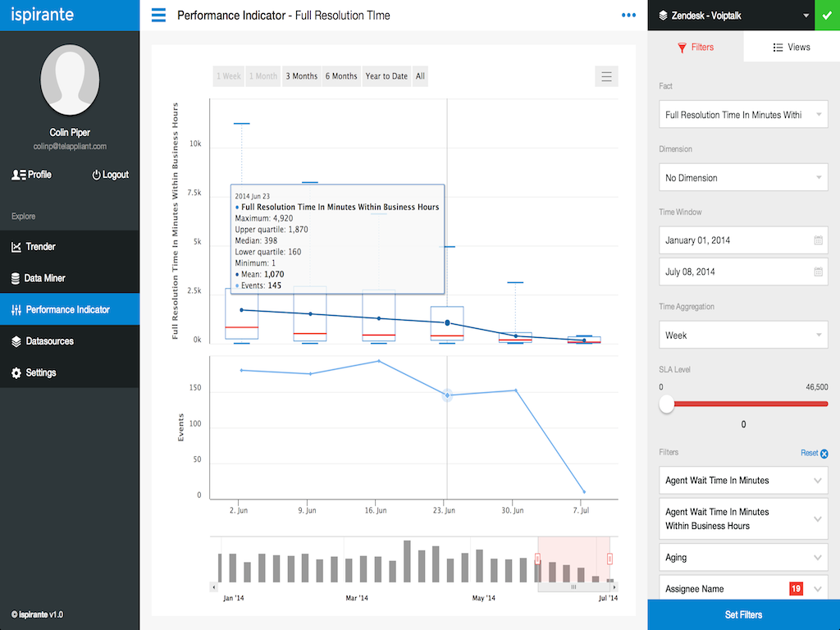Click the Reset filters X icon
Image resolution: width=840 pixels, height=630 pixels.
pos(824,454)
